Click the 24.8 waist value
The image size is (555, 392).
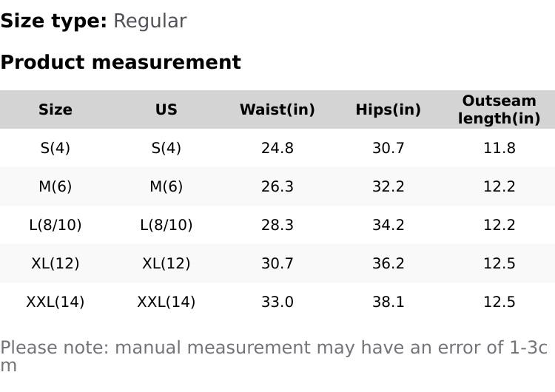pos(277,148)
